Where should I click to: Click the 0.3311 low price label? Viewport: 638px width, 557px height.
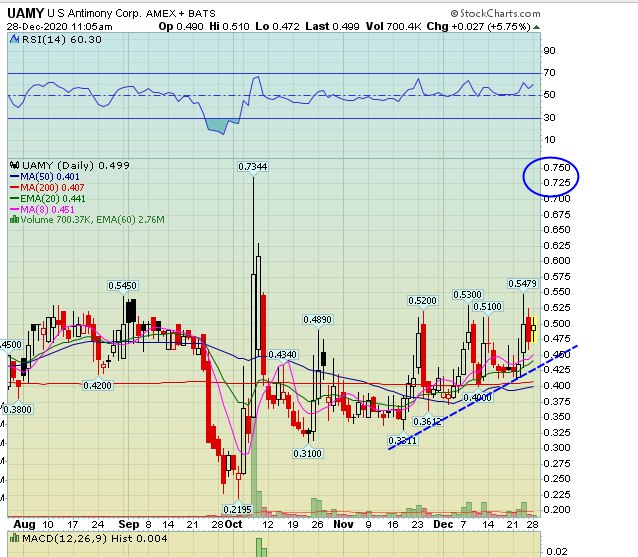402,441
